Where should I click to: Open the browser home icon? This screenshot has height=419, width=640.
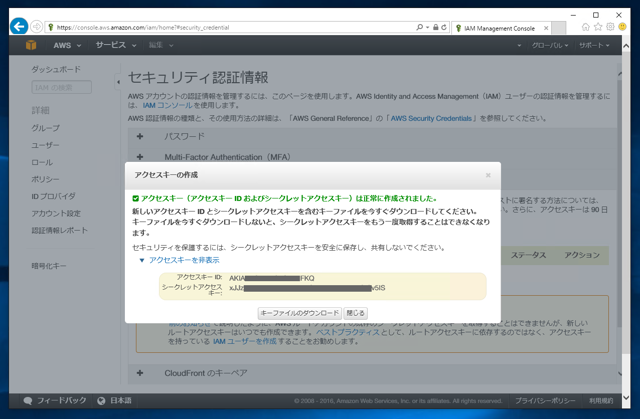pyautogui.click(x=586, y=27)
